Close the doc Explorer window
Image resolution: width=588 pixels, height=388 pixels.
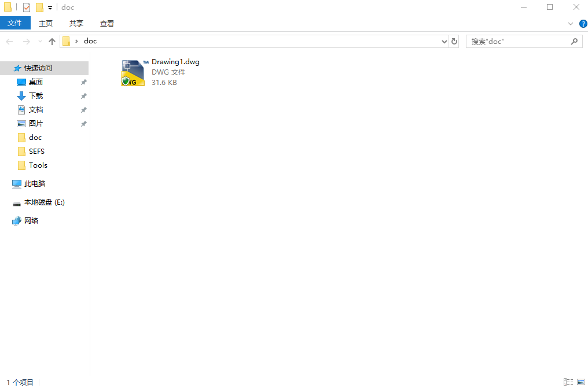[x=576, y=7]
